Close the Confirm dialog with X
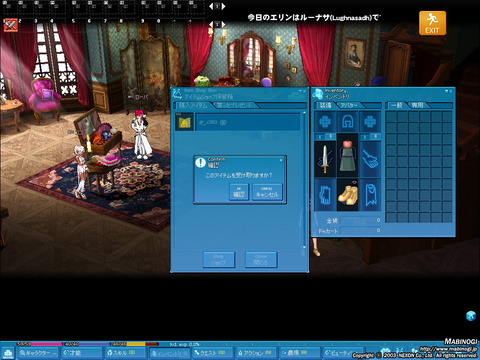 pyautogui.click(x=281, y=160)
